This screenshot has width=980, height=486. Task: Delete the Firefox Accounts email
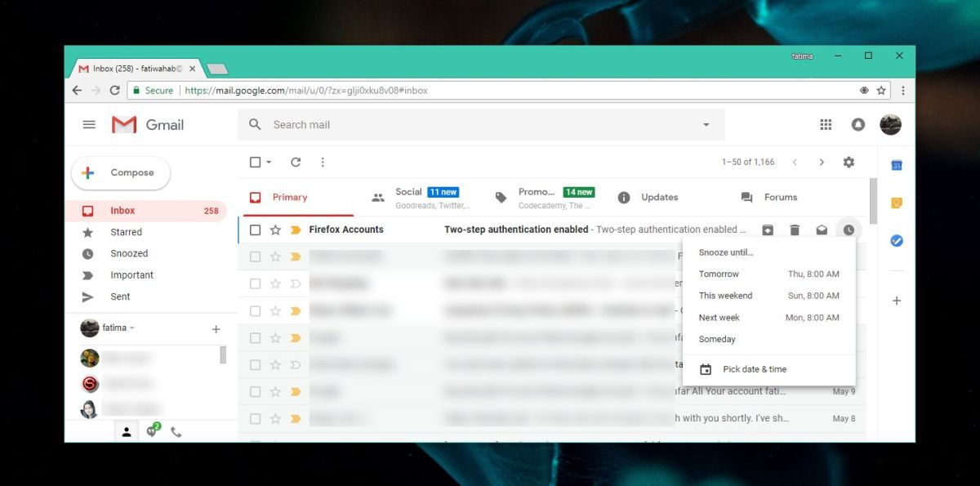pyautogui.click(x=795, y=230)
